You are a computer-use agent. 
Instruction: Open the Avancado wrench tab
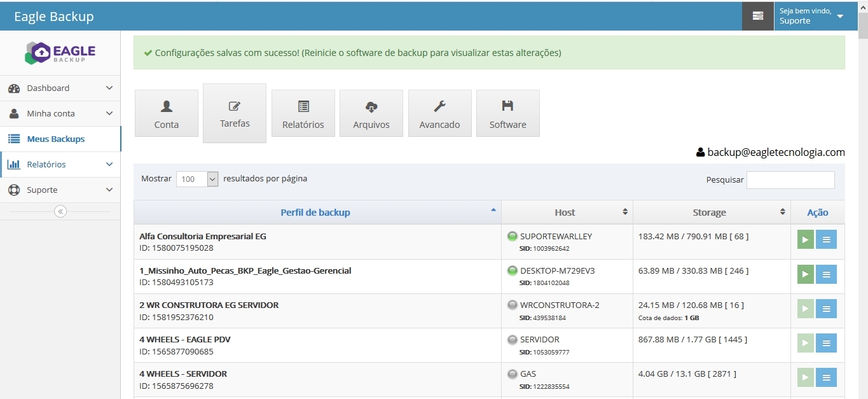pos(440,113)
